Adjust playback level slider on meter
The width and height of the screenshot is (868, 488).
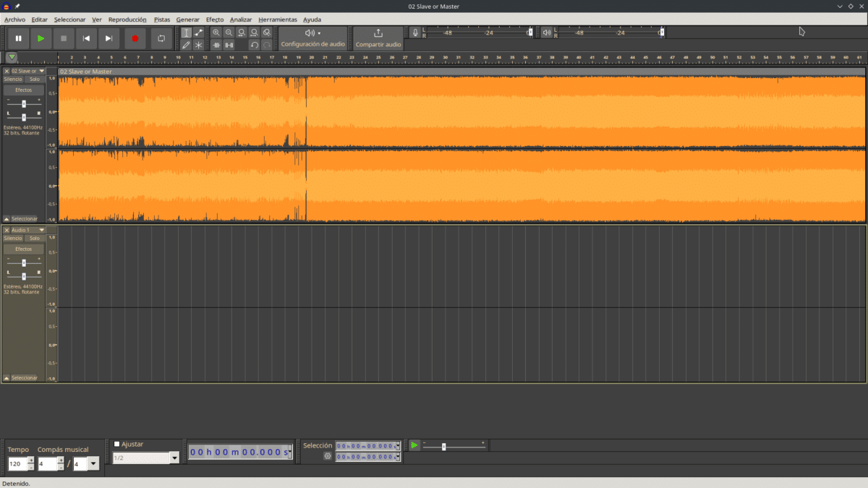(662, 33)
